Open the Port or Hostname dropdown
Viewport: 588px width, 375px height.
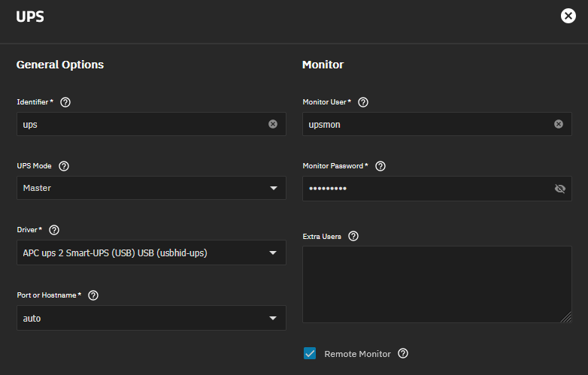click(151, 318)
